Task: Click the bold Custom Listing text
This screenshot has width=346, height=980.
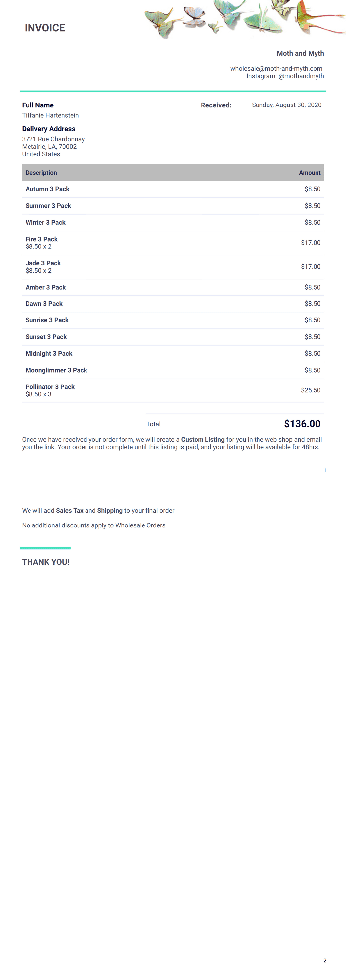Action: 202,440
